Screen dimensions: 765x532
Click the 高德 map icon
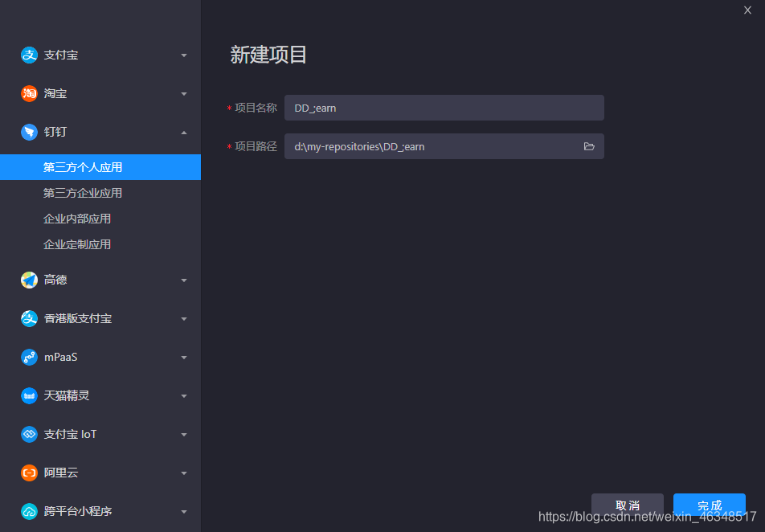[x=28, y=280]
